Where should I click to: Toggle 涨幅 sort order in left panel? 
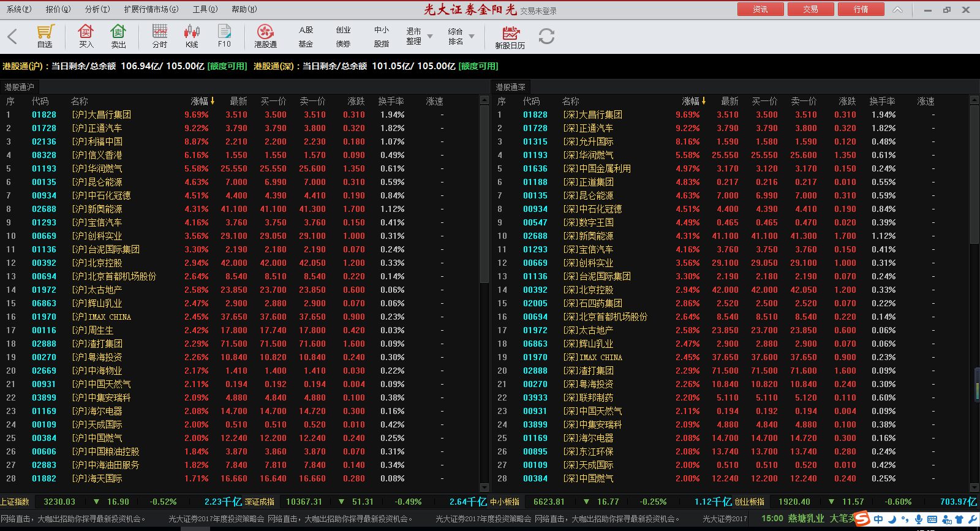202,101
